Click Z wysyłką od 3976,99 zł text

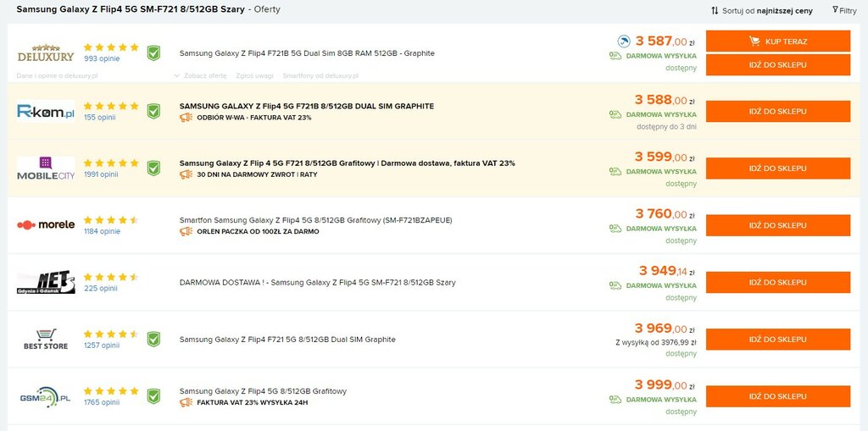(655, 342)
